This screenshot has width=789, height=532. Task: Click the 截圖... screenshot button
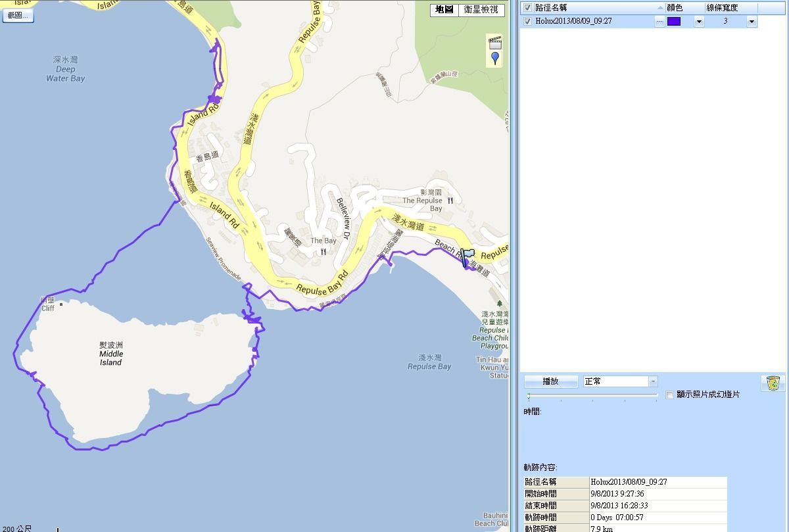pos(17,15)
